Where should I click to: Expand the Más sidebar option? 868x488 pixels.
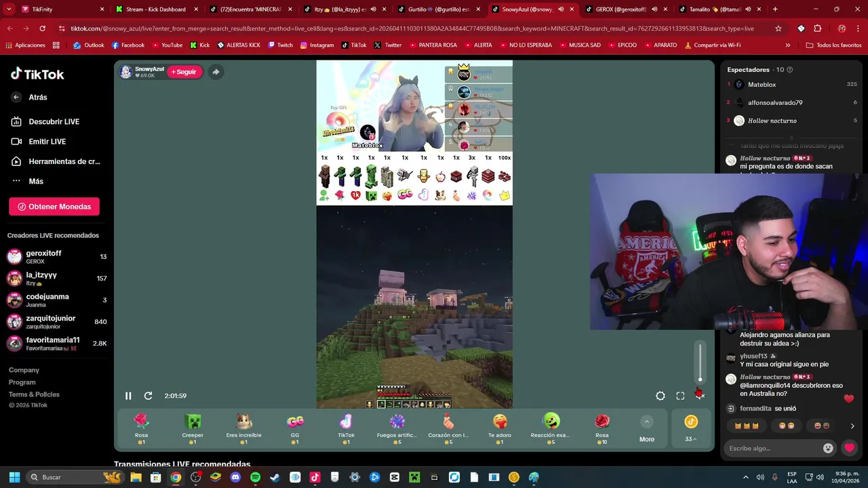coord(27,181)
